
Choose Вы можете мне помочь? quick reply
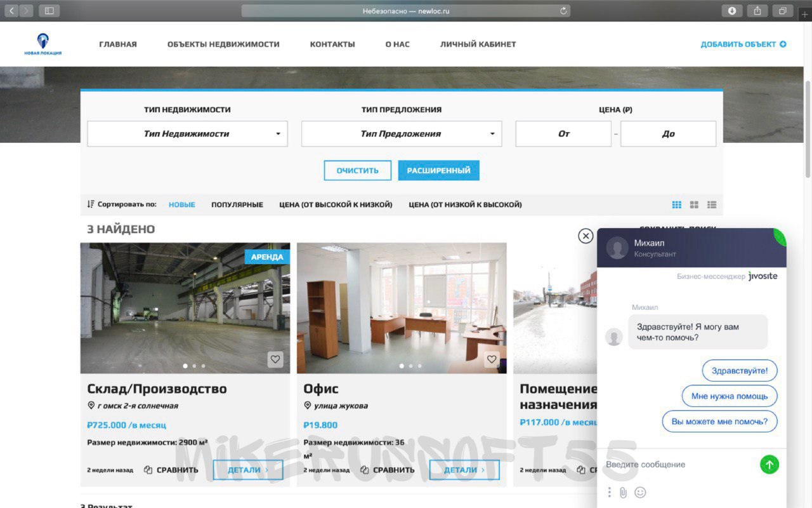[720, 422]
